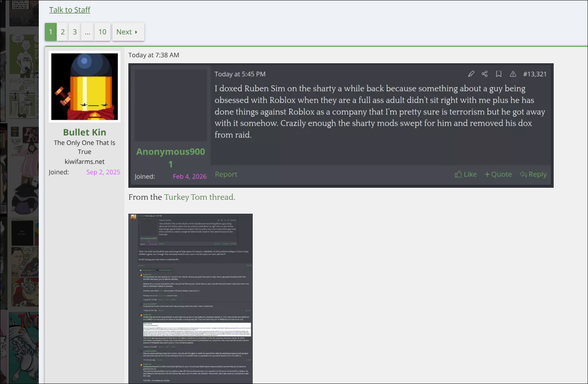The width and height of the screenshot is (588, 384).
Task: Click the bookmark icon in quoted post
Action: pos(498,74)
